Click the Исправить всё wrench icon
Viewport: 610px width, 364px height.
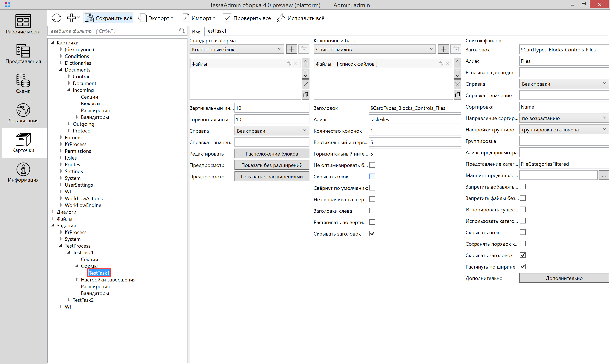(281, 18)
